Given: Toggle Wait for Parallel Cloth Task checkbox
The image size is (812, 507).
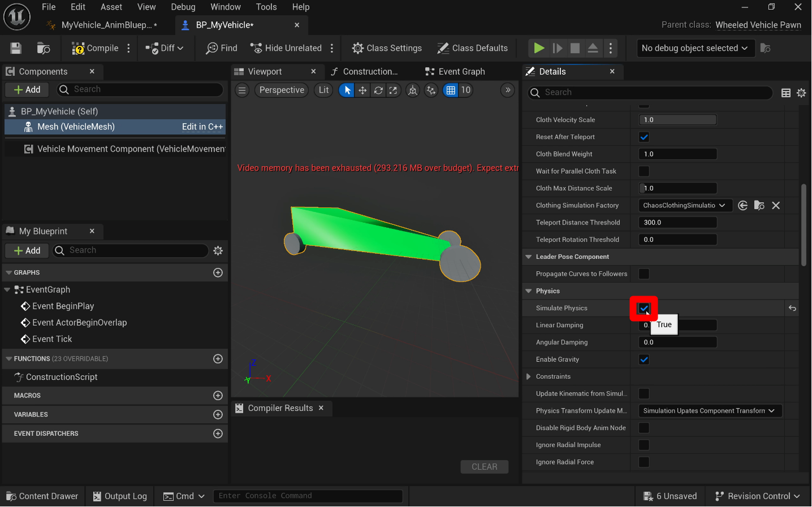Looking at the screenshot, I should [644, 171].
